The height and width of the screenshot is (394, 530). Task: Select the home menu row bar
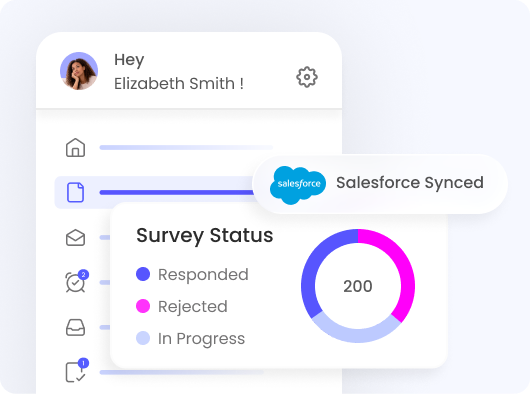pos(186,147)
